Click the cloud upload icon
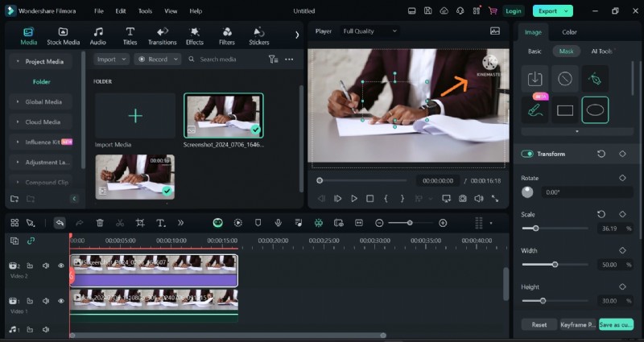 pos(444,11)
